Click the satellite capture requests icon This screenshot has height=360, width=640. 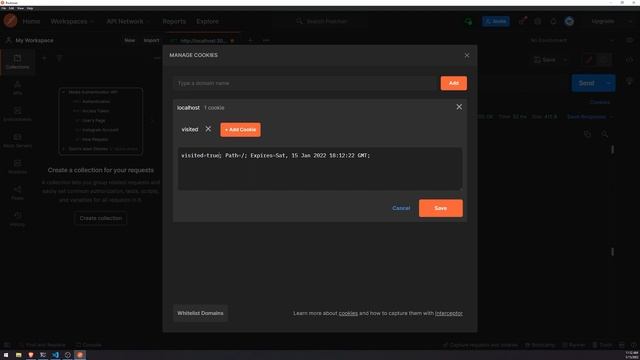pos(522,20)
